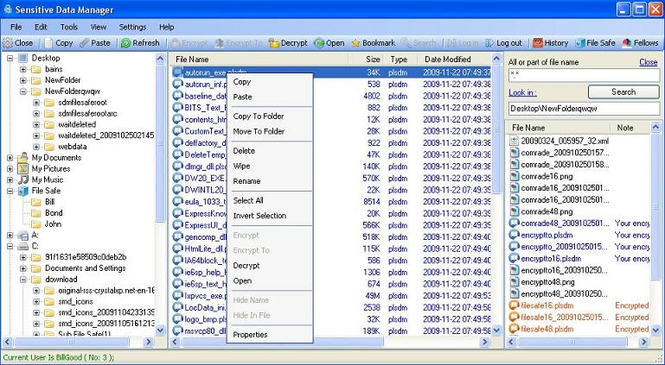Screen dimensions: 665x365
Task: Click the My Documents folder icon
Action: [x=23, y=158]
